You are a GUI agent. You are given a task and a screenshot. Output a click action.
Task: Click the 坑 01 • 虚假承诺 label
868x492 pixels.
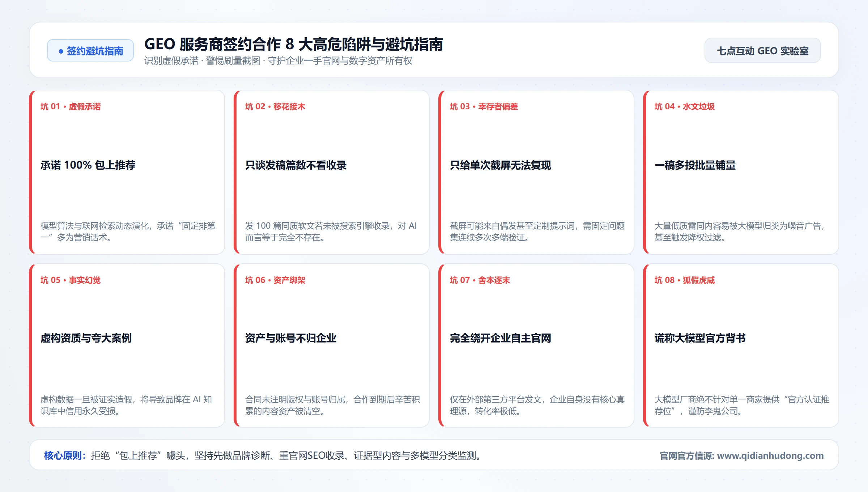point(71,106)
